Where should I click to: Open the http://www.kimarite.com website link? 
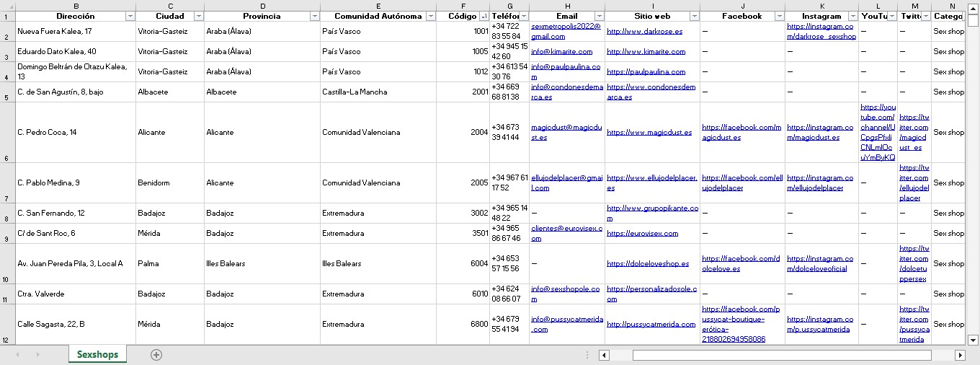click(646, 52)
